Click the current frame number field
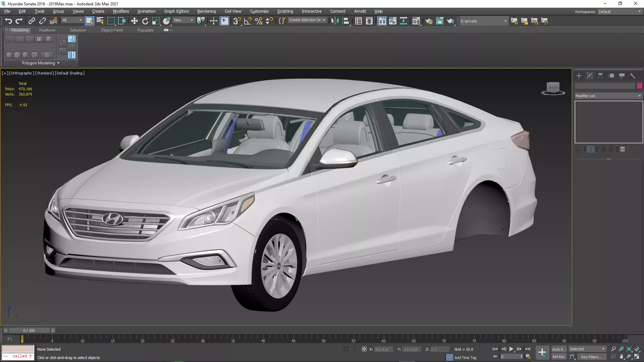 tap(510, 357)
